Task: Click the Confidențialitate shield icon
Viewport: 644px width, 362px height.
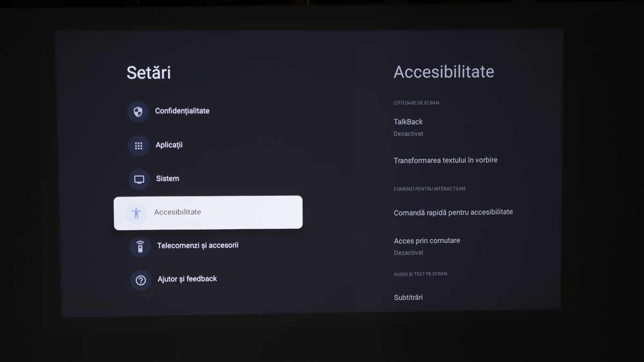Action: [x=138, y=112]
